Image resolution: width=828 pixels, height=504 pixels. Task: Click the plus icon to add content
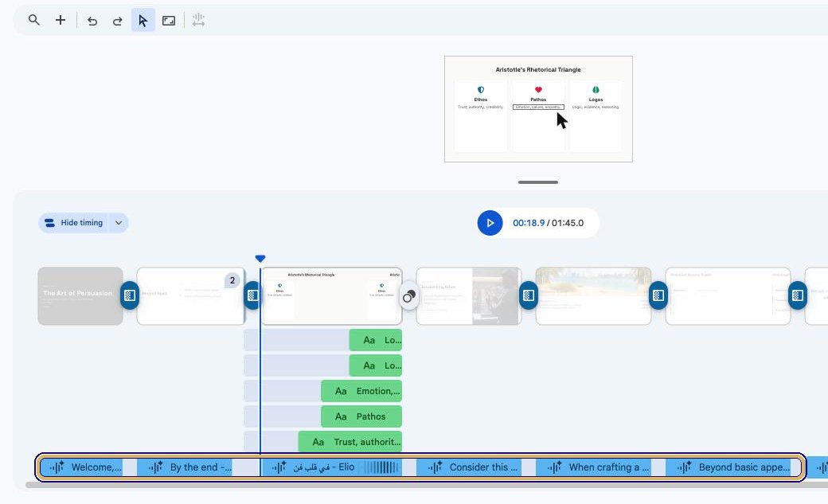coord(61,20)
